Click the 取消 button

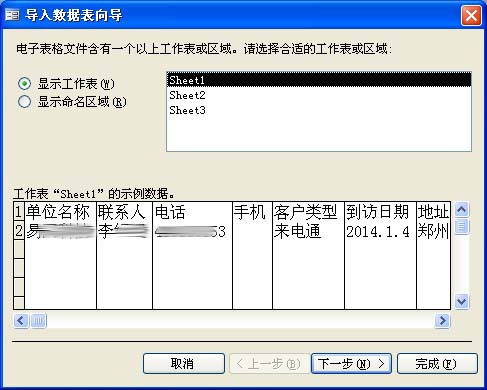pos(184,363)
